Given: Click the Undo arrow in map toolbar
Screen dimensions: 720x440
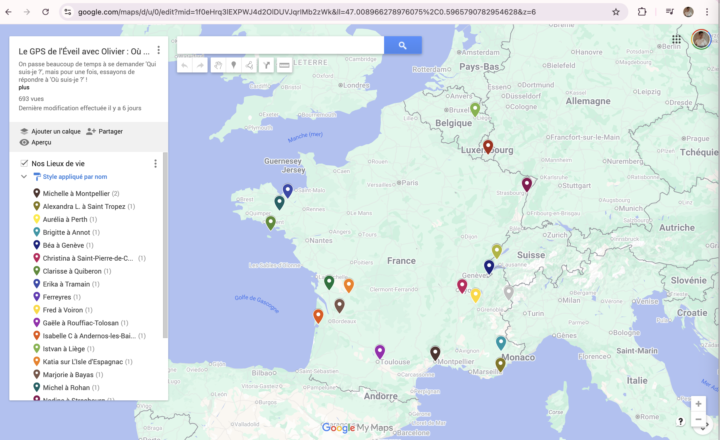Looking at the screenshot, I should [185, 65].
